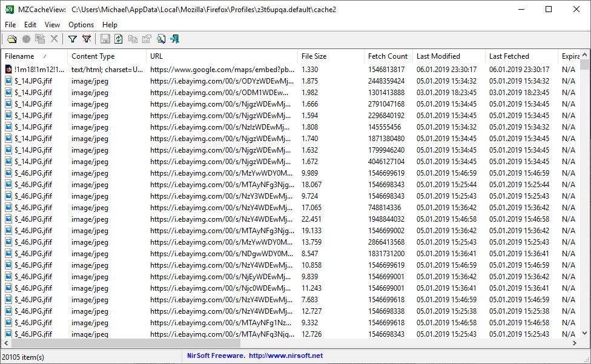Sort by the Filename column header
The image size is (591, 364).
coord(35,56)
